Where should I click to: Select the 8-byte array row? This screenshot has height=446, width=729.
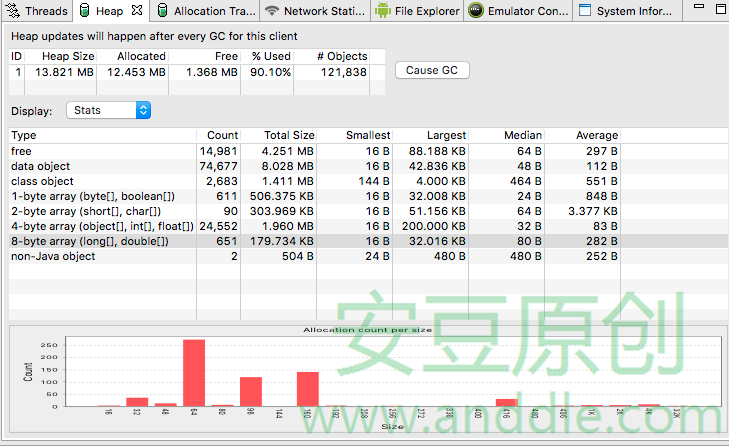[368, 241]
